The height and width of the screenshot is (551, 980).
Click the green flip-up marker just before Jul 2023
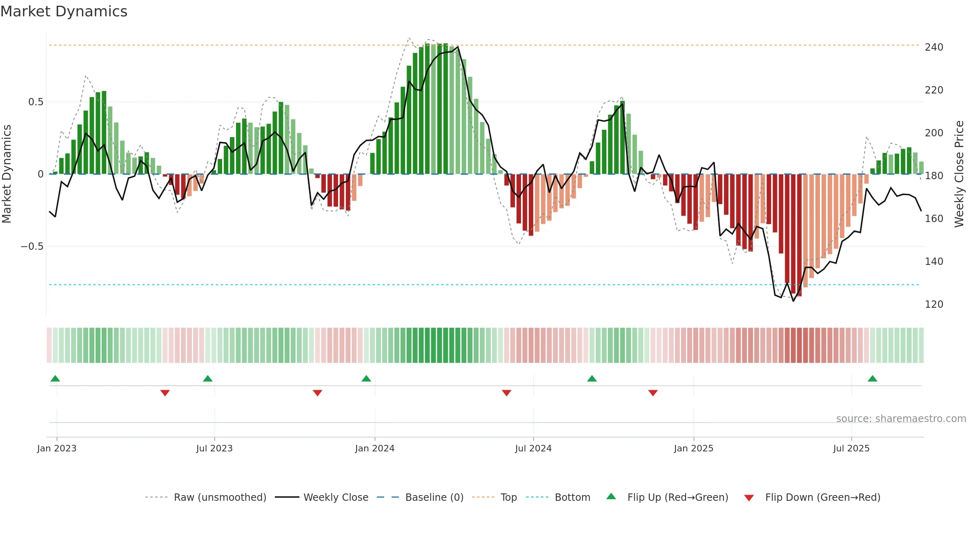pyautogui.click(x=208, y=378)
